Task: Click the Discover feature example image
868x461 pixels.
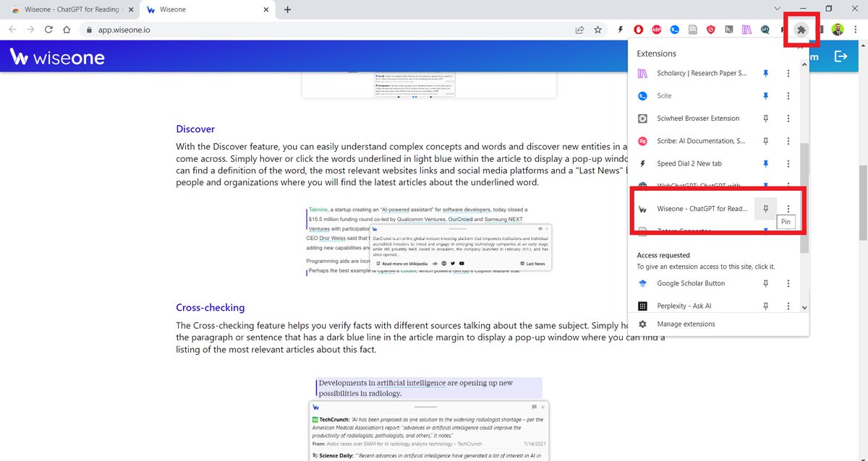Action: [429, 241]
